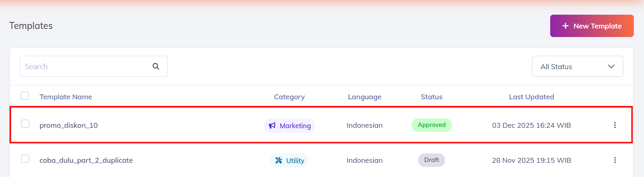Open the kebab menu for coba_dulu_part_2_duplicate
The image size is (644, 177).
pos(615,160)
